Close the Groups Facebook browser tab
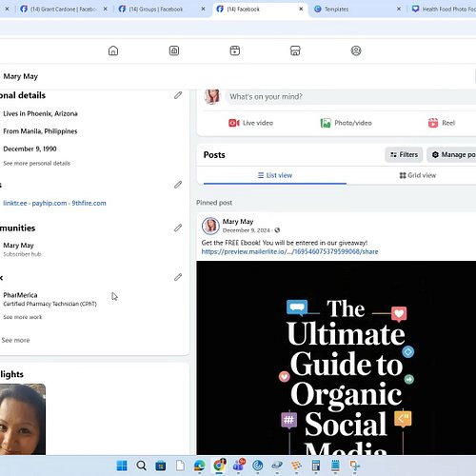The width and height of the screenshot is (476, 476). 204,10
